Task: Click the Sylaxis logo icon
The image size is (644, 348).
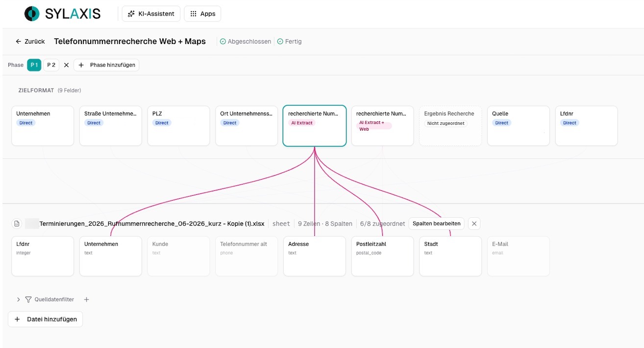Action: click(31, 14)
